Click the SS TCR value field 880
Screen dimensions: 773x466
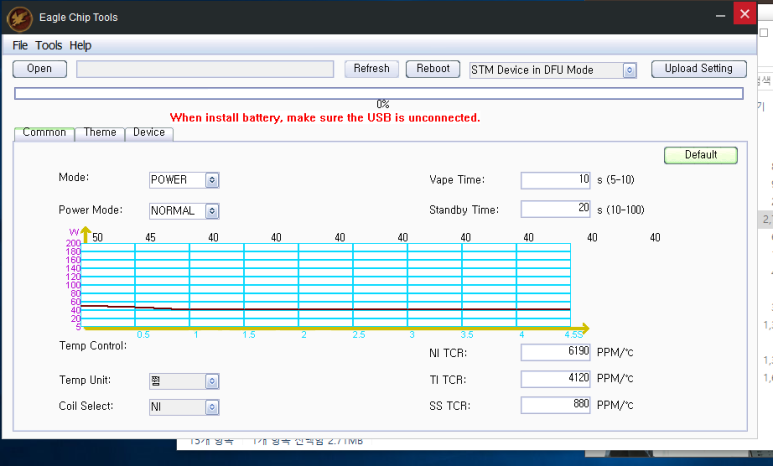(x=555, y=405)
